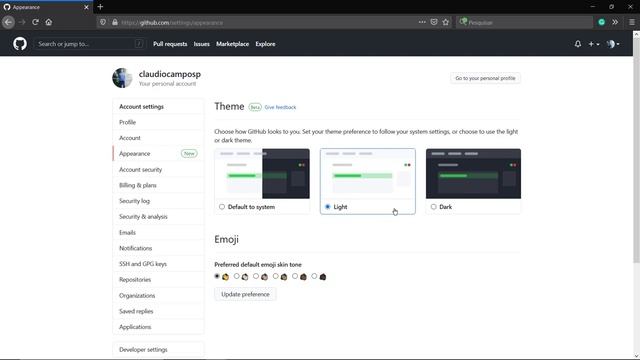Click the GitHub Octocat logo
640x360 pixels.
pos(20,44)
